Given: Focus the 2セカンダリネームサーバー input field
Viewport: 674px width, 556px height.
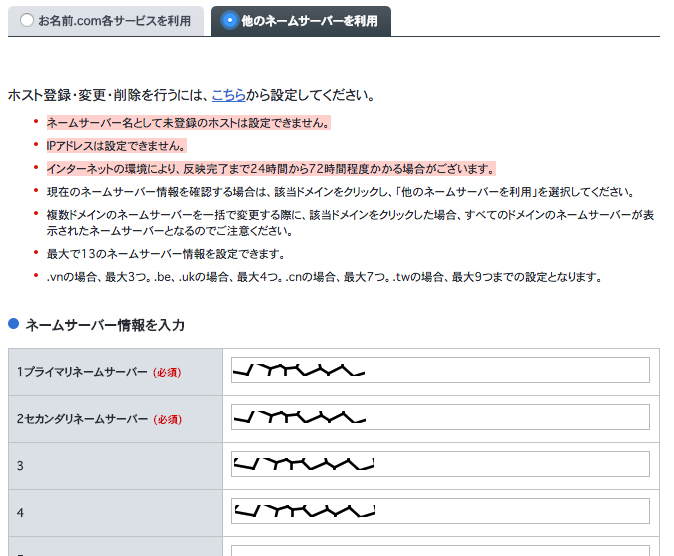Looking at the screenshot, I should (x=440, y=417).
